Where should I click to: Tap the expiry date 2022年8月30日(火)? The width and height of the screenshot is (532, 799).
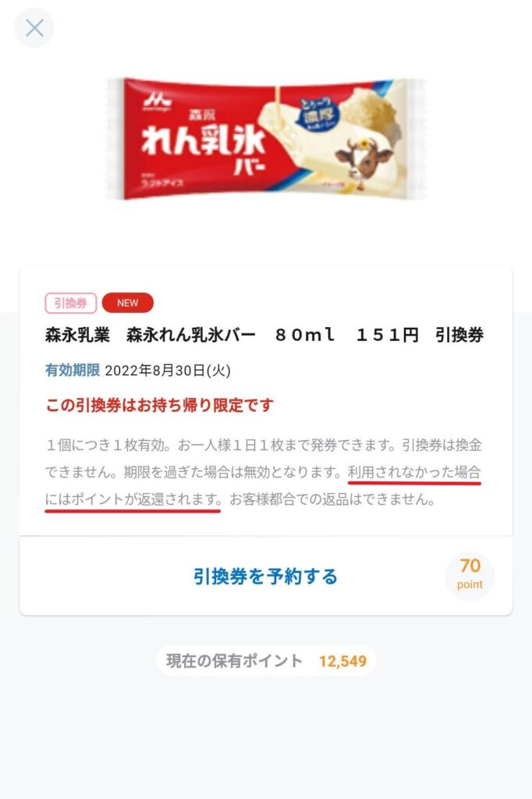[x=168, y=371]
